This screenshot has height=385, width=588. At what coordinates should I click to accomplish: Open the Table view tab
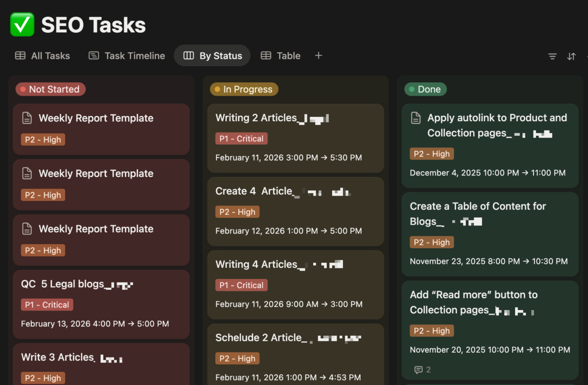coord(280,56)
